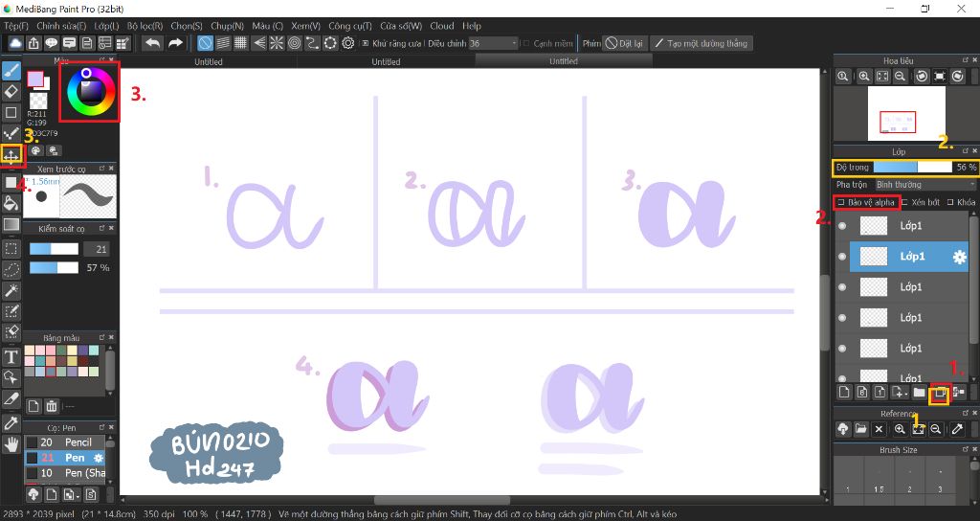
Task: Open snap settings gear
Action: click(348, 43)
